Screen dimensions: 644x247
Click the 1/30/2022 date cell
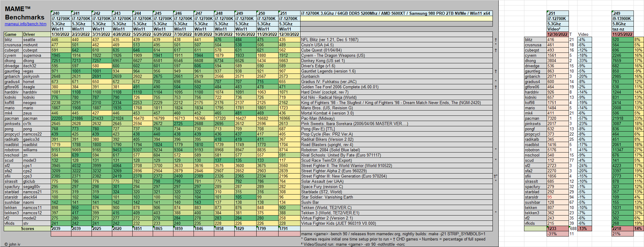pyautogui.click(x=61, y=34)
